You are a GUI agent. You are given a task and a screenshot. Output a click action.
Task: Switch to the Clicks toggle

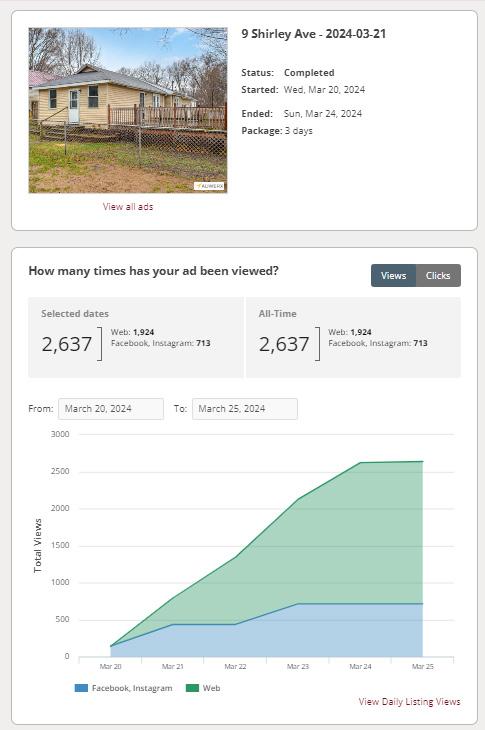coord(438,276)
